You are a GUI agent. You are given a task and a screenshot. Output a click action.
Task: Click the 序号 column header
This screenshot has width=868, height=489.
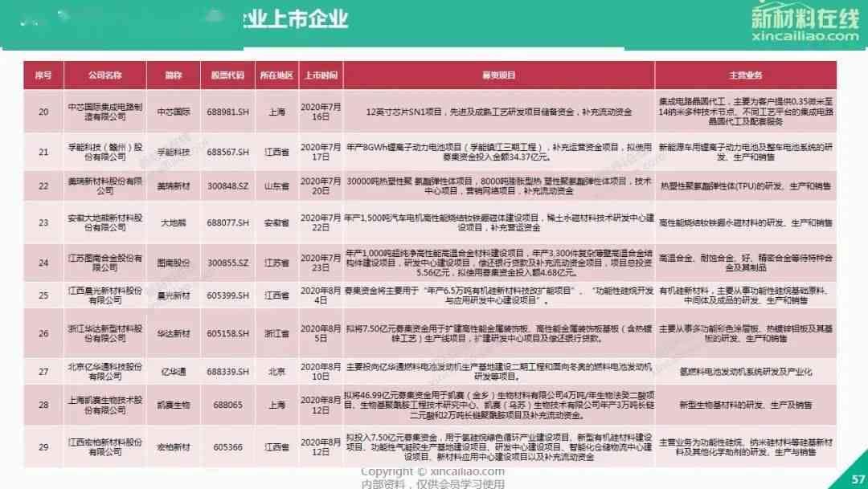pos(43,75)
